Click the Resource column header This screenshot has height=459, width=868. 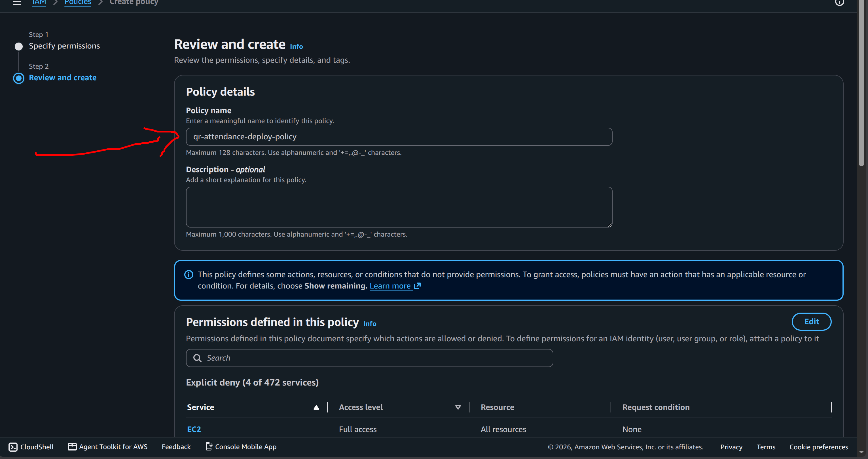tap(497, 407)
